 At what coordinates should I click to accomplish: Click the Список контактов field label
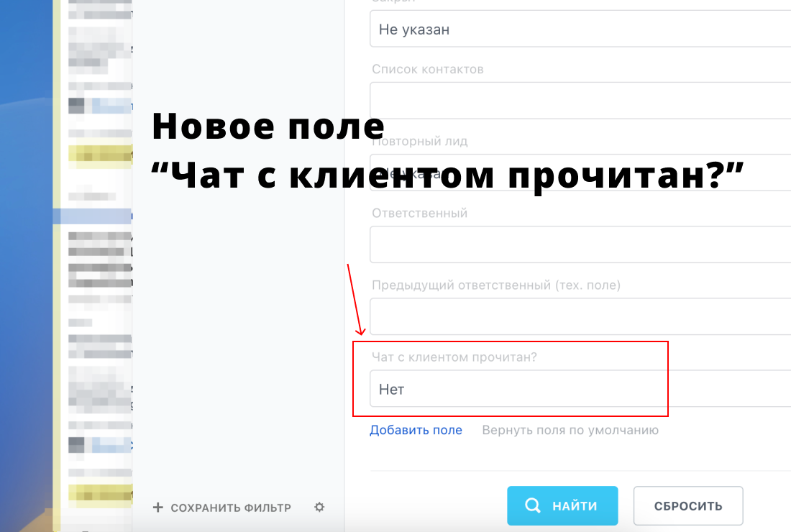427,69
